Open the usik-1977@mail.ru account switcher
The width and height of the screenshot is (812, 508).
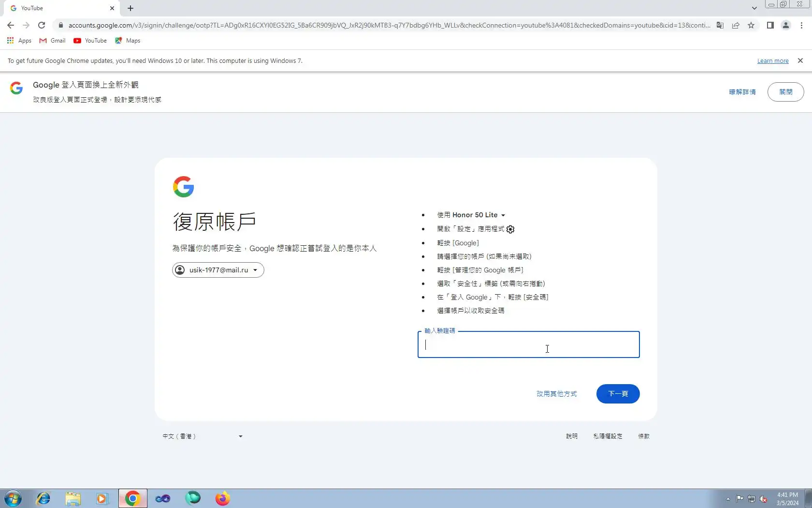click(x=218, y=270)
